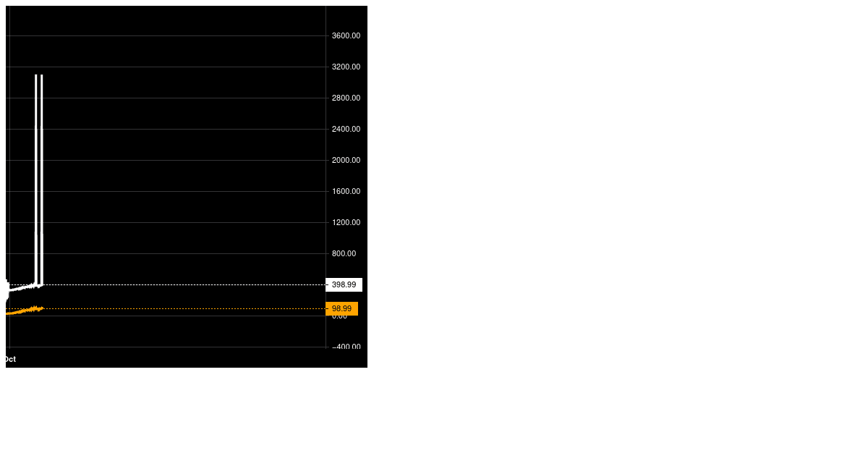Click the 1200.00 price axis label
The width and height of the screenshot is (868, 456).
point(346,222)
